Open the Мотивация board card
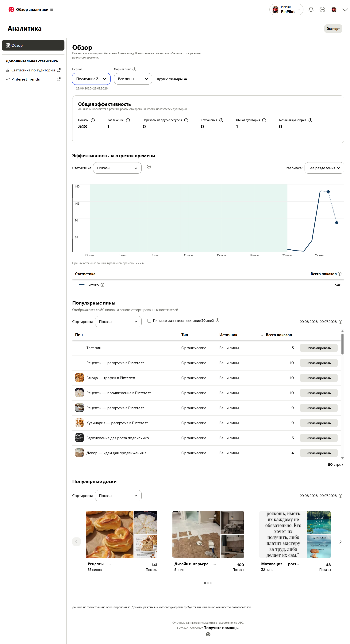This screenshot has height=644, width=350. pos(295,541)
